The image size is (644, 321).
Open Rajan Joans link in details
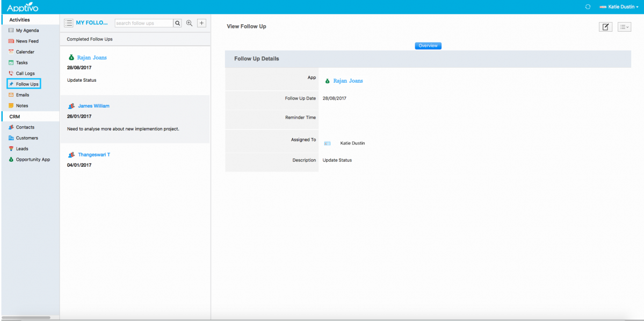click(348, 81)
